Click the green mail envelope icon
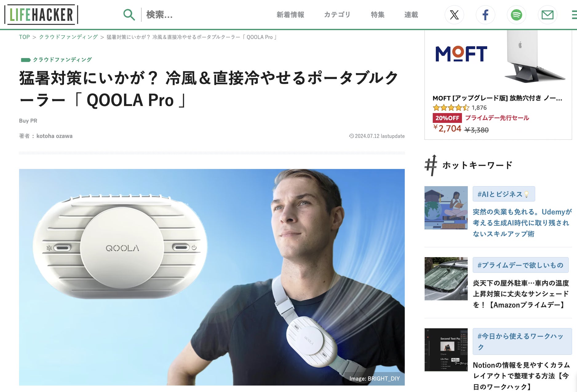Screen dimensions: 577x392 (547, 15)
